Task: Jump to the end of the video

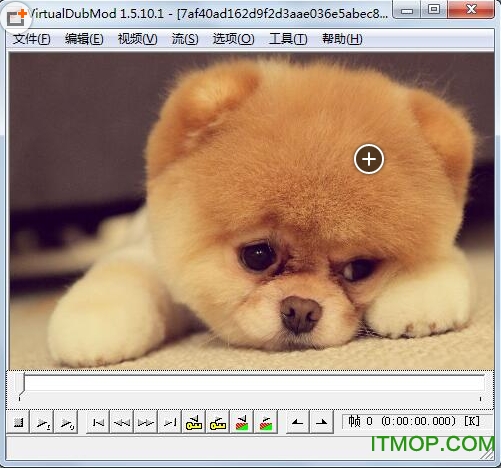Action: (x=170, y=422)
